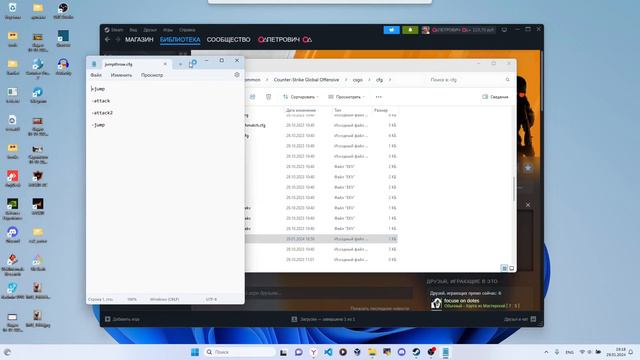Select the Recycle Bin desktop icon
The height and width of the screenshot is (360, 640).
tap(13, 11)
